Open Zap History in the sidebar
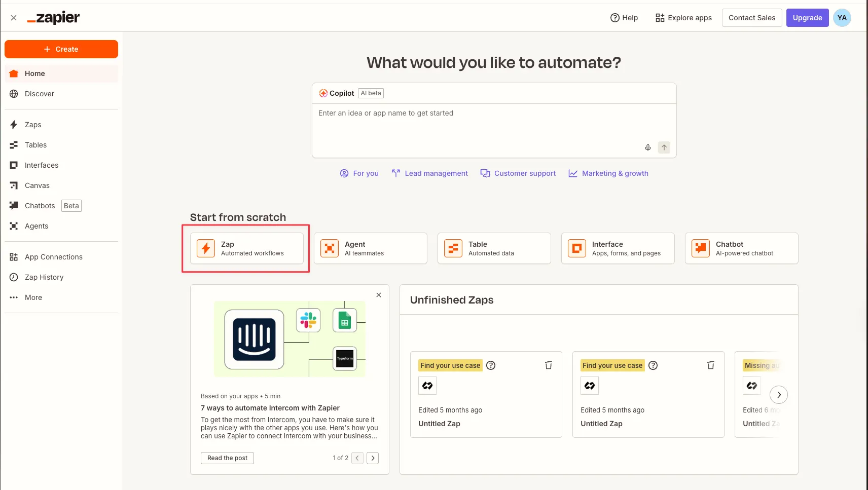 coord(61,277)
